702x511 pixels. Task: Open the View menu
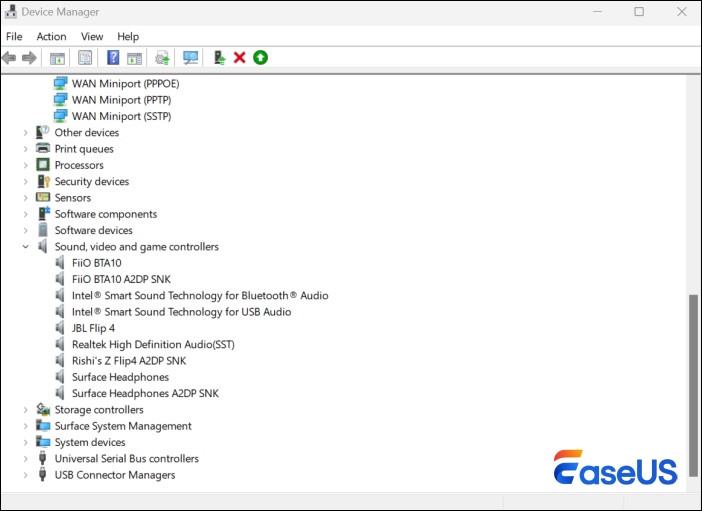92,36
